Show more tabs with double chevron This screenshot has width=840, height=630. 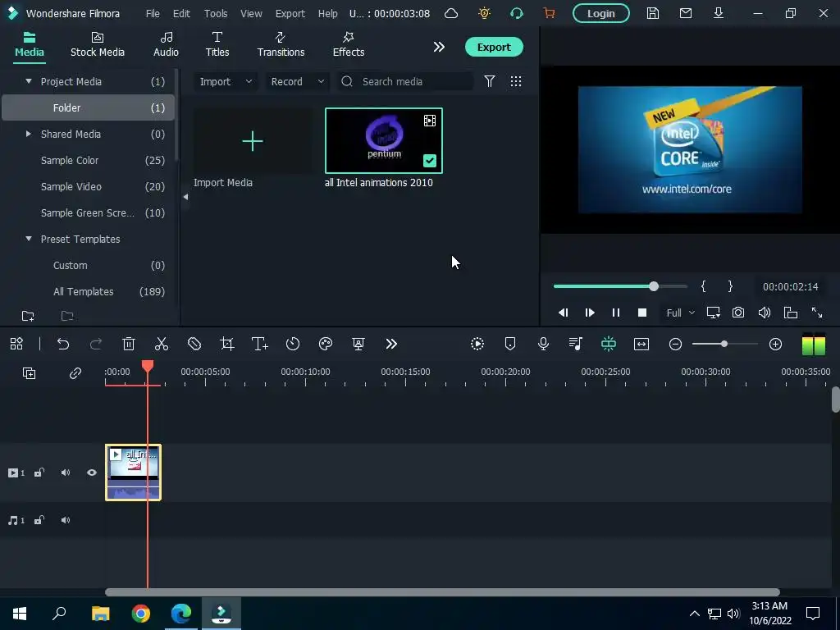[x=439, y=47]
